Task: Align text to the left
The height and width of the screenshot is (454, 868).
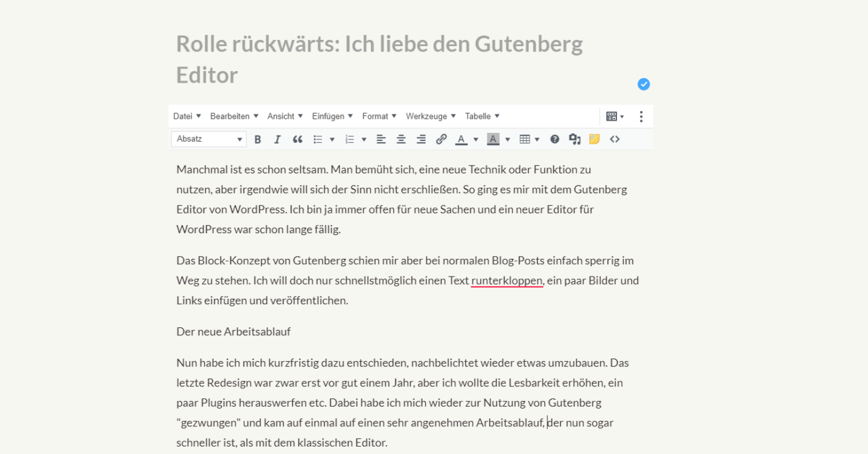Action: [381, 140]
